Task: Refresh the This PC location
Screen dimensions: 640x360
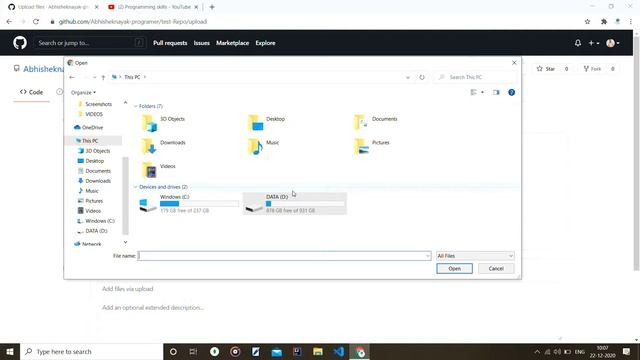Action: pos(422,77)
